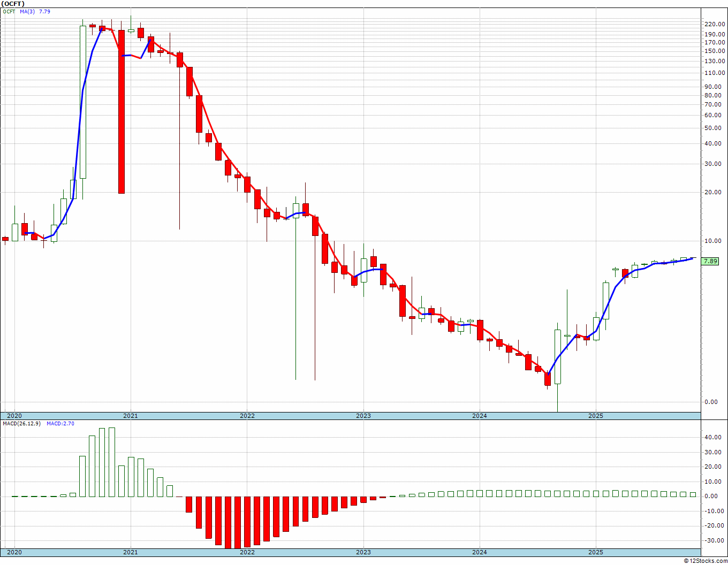The width and height of the screenshot is (728, 565).
Task: Select the 110.00 price axis label
Action: pos(715,73)
